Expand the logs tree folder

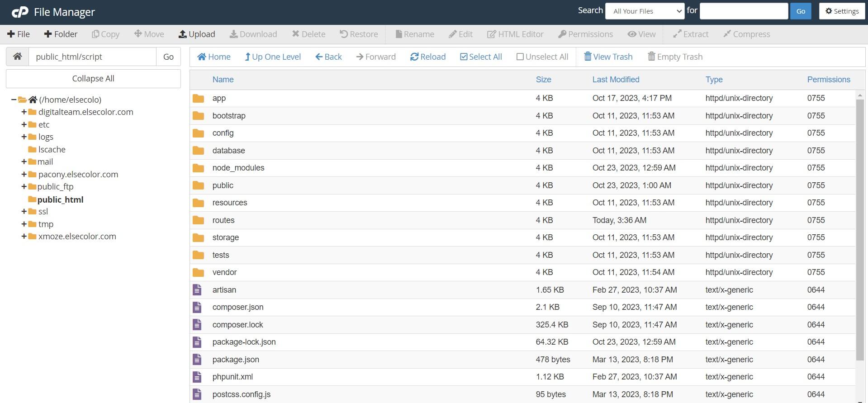24,137
